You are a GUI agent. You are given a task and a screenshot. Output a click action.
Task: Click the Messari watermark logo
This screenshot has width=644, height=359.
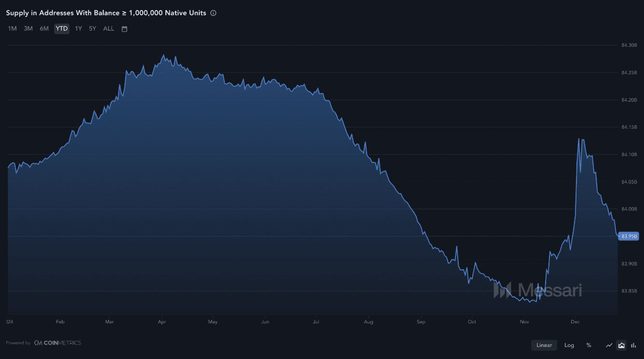[x=537, y=290]
